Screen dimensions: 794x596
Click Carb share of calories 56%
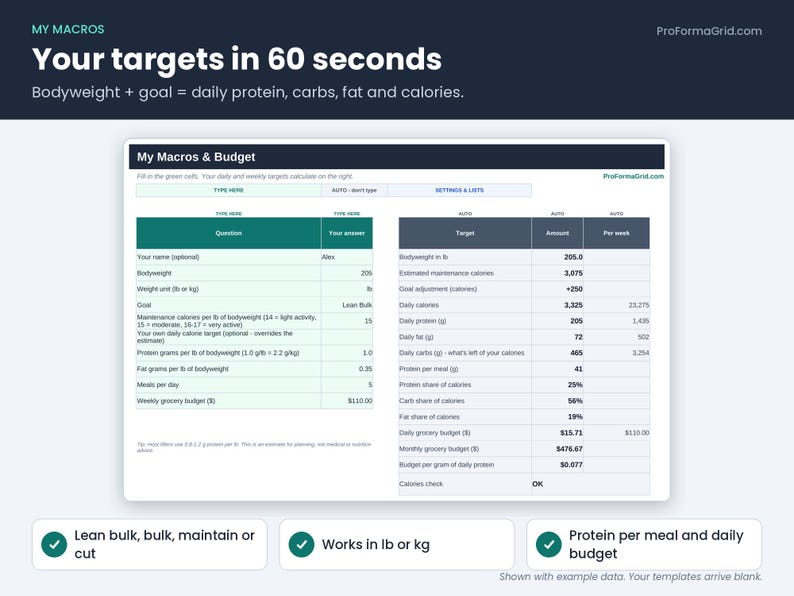[x=558, y=401]
